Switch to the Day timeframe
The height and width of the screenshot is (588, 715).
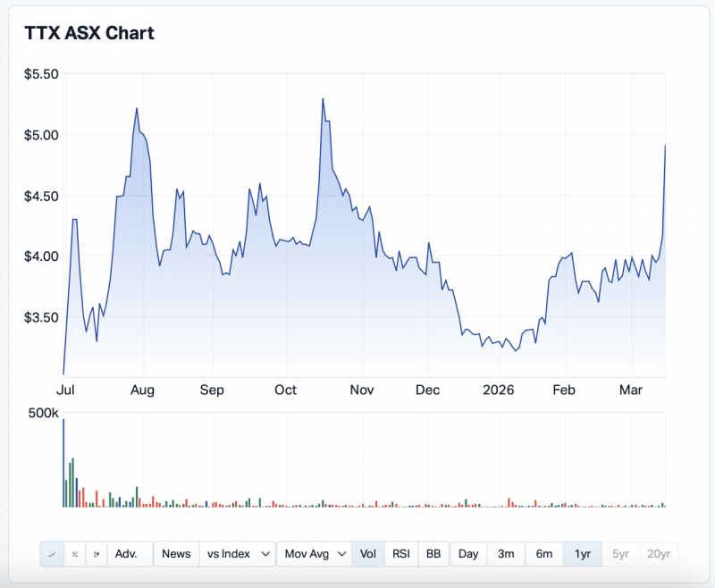[468, 554]
